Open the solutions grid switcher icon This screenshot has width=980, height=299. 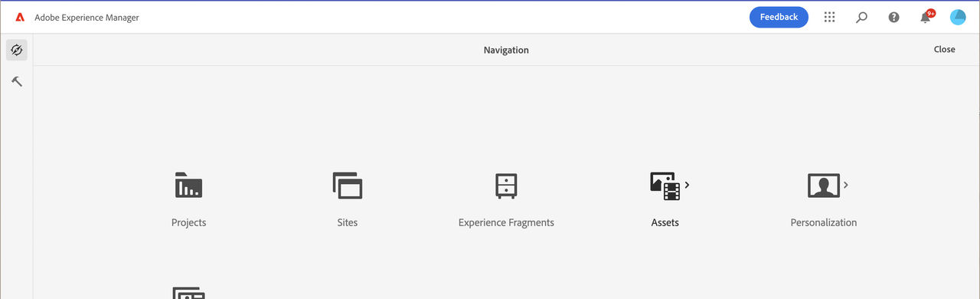click(x=829, y=17)
